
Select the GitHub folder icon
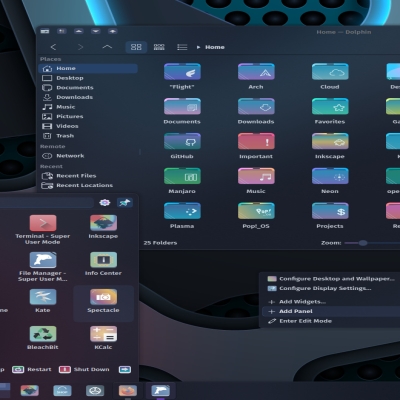[x=182, y=141]
